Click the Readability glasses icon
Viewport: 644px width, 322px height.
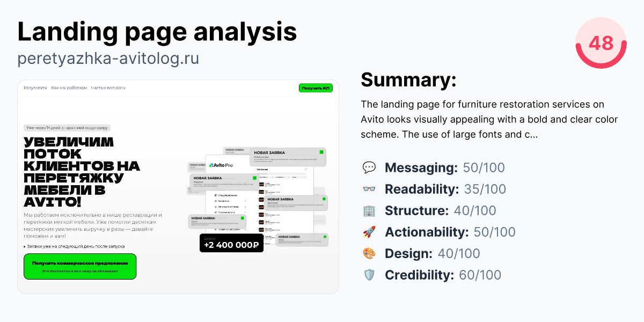click(370, 189)
